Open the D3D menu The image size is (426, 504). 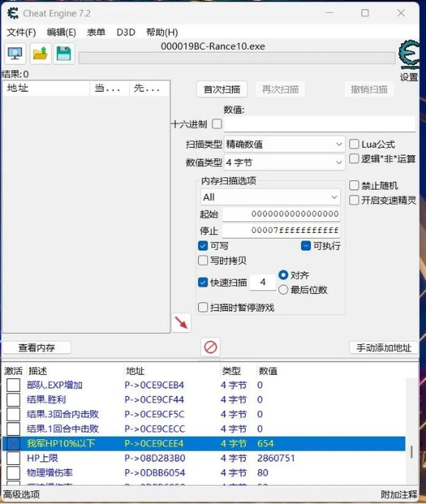pyautogui.click(x=126, y=32)
